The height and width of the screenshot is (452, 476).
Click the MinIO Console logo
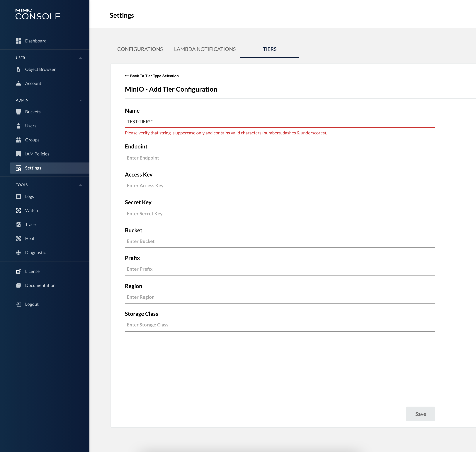point(38,14)
